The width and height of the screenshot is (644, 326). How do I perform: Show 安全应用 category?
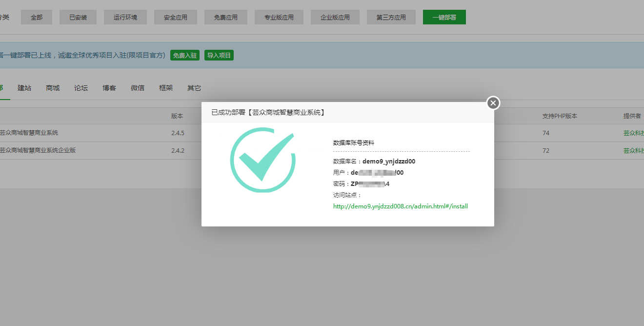(176, 17)
